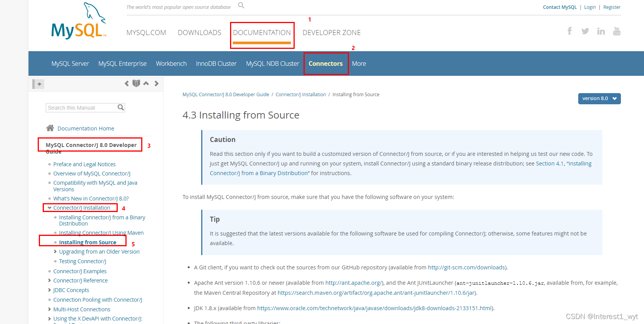Open Installing Connector/J Using Maven
The width and height of the screenshot is (644, 324).
click(x=101, y=233)
